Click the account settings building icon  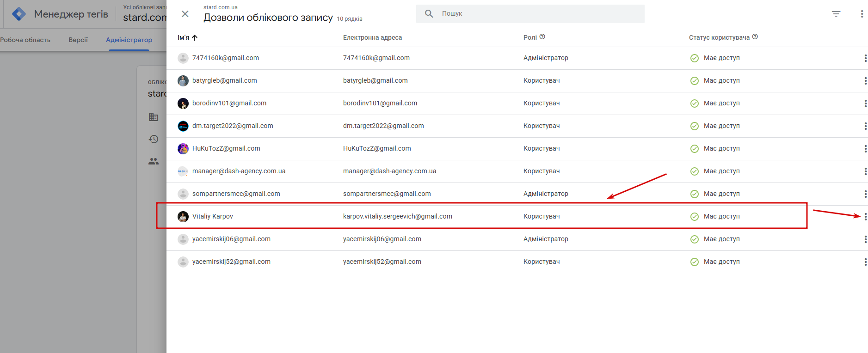[x=154, y=117]
